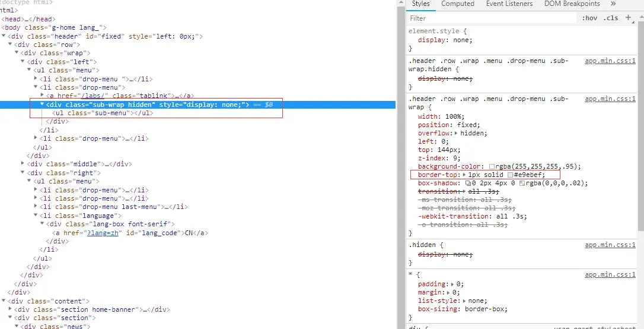This screenshot has height=329, width=644.
Task: Expand the div class="middle" node
Action: coord(23,164)
